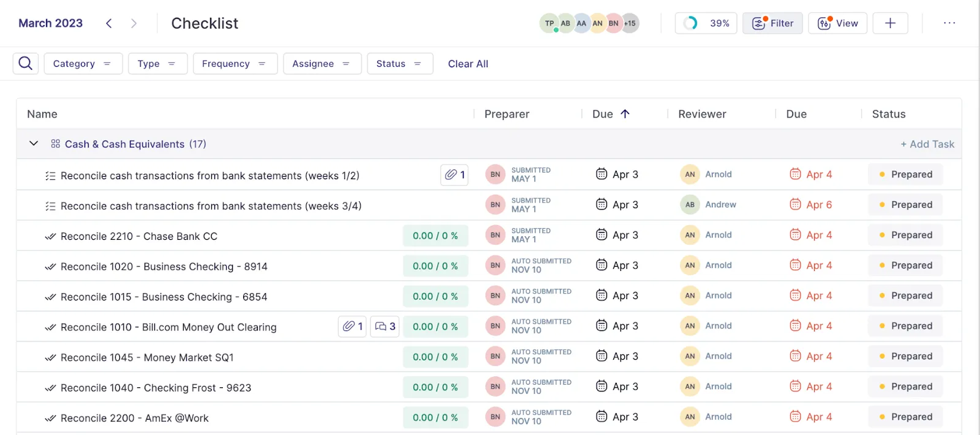Open Reconcile 1020 - Business Checking - 8914

click(164, 267)
